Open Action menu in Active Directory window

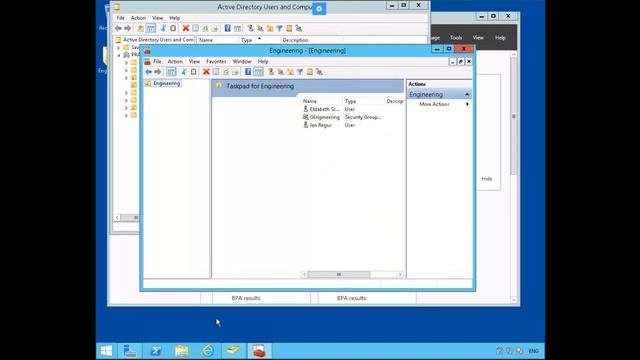point(138,18)
